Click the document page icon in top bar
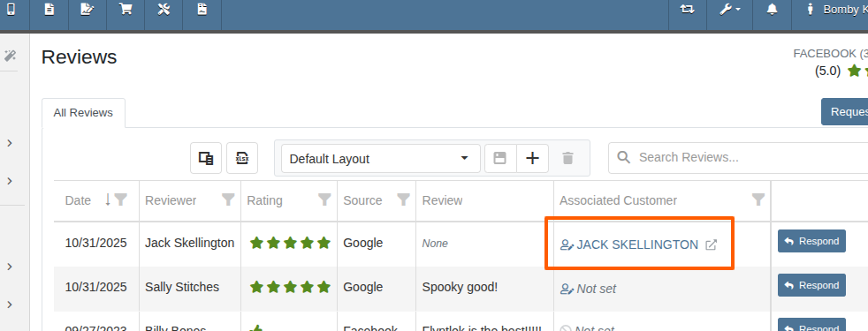 pos(49,10)
